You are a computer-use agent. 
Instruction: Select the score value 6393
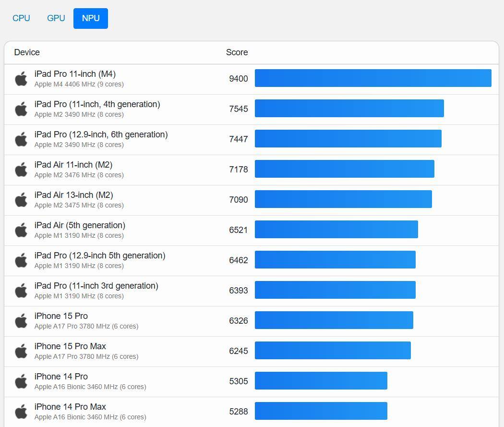pos(239,290)
